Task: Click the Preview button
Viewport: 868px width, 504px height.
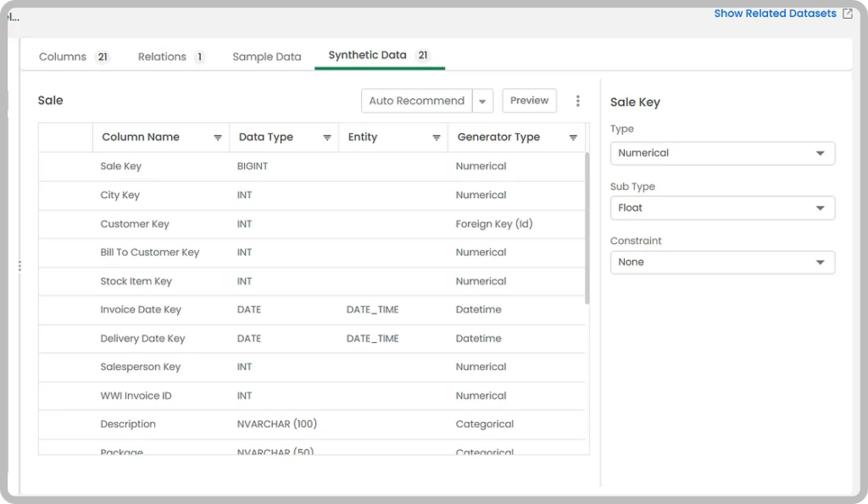Action: click(x=529, y=101)
